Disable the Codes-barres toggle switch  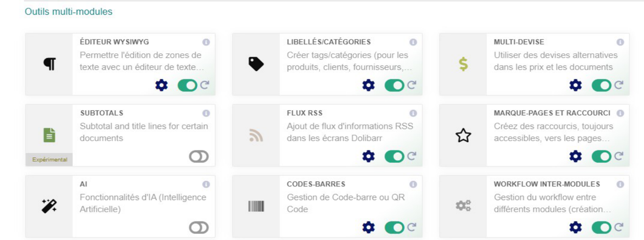coord(394,227)
